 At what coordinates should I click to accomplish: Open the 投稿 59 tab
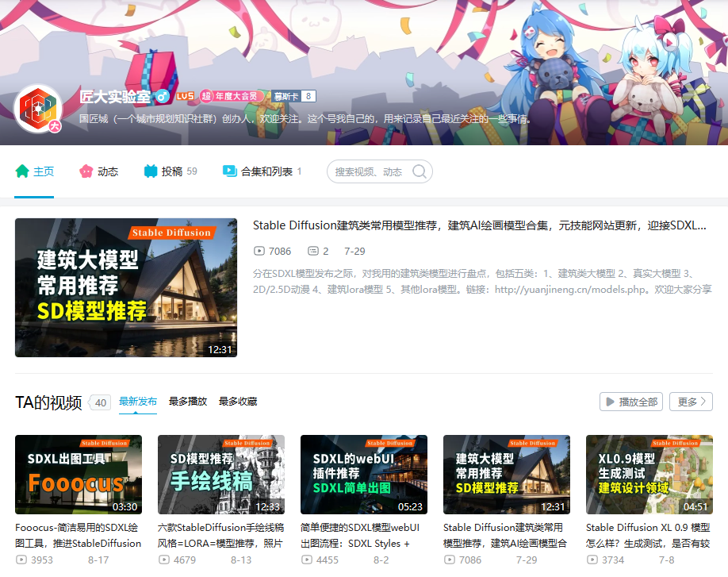(171, 171)
